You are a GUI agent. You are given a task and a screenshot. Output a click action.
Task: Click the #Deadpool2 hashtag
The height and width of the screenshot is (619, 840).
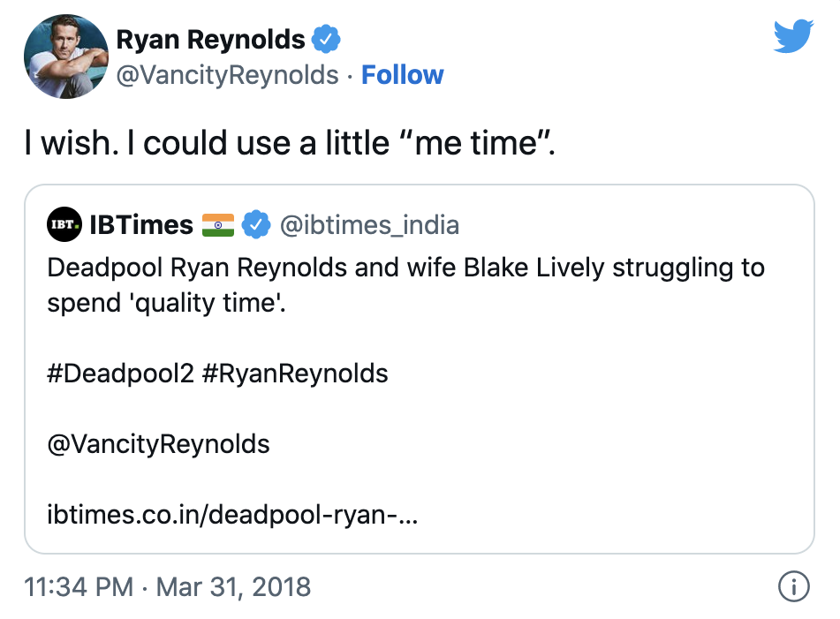point(120,373)
